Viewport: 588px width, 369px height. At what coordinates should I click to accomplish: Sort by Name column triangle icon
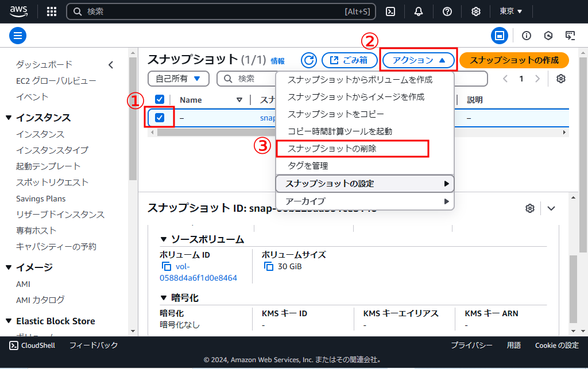[x=239, y=100]
